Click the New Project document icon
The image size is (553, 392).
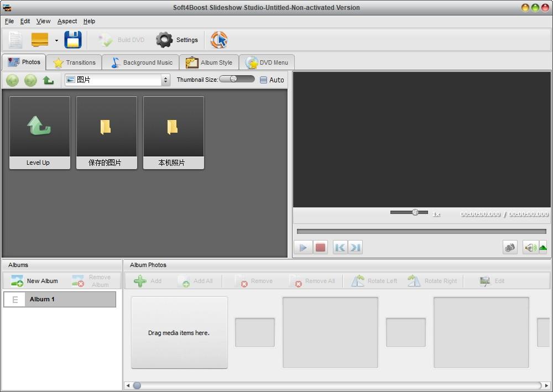point(15,40)
